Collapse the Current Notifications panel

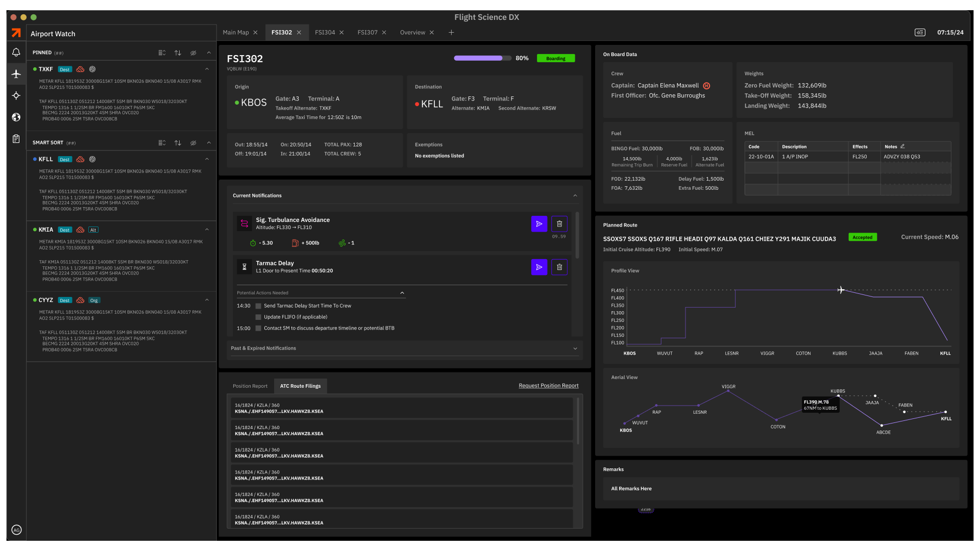575,195
